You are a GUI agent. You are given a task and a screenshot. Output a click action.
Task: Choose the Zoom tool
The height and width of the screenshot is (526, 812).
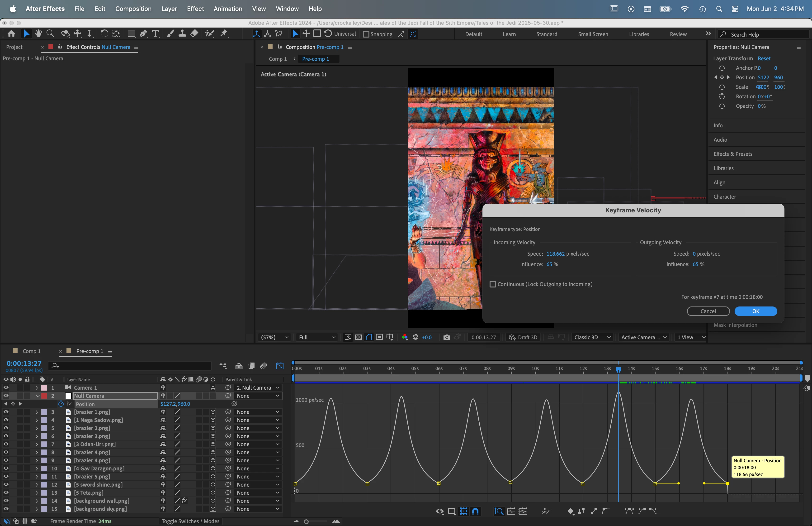coord(50,34)
